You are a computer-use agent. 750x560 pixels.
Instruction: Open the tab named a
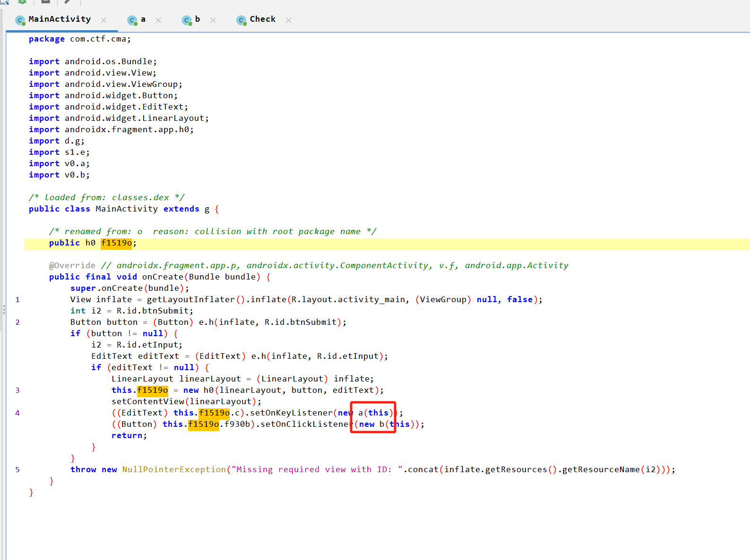tap(143, 19)
